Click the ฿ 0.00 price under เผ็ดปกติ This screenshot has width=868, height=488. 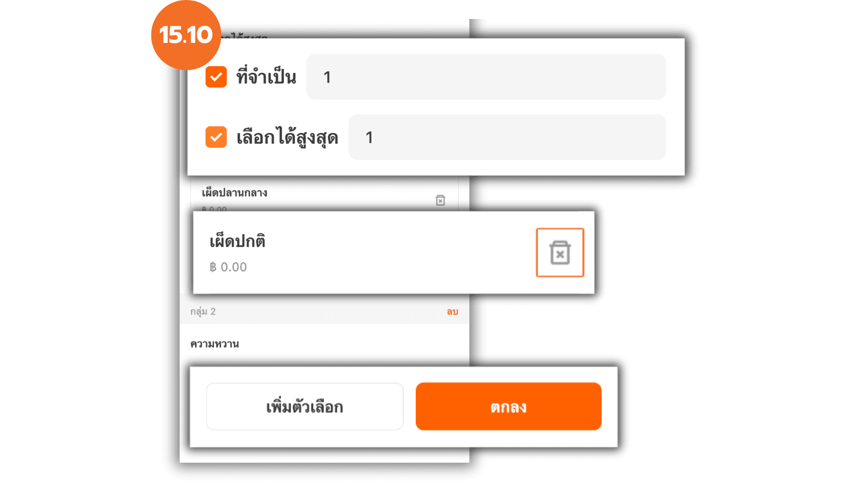click(x=228, y=267)
